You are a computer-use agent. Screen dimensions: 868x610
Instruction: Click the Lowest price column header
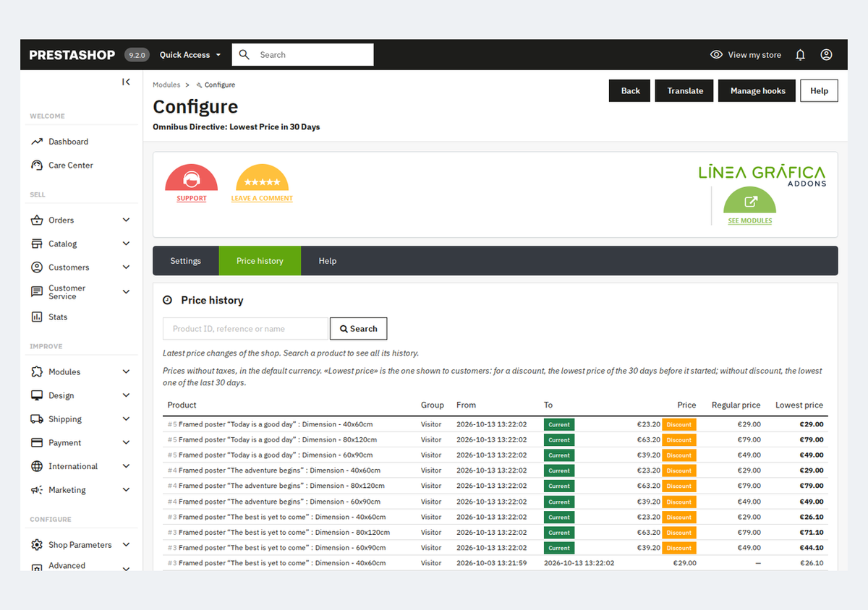tap(799, 405)
